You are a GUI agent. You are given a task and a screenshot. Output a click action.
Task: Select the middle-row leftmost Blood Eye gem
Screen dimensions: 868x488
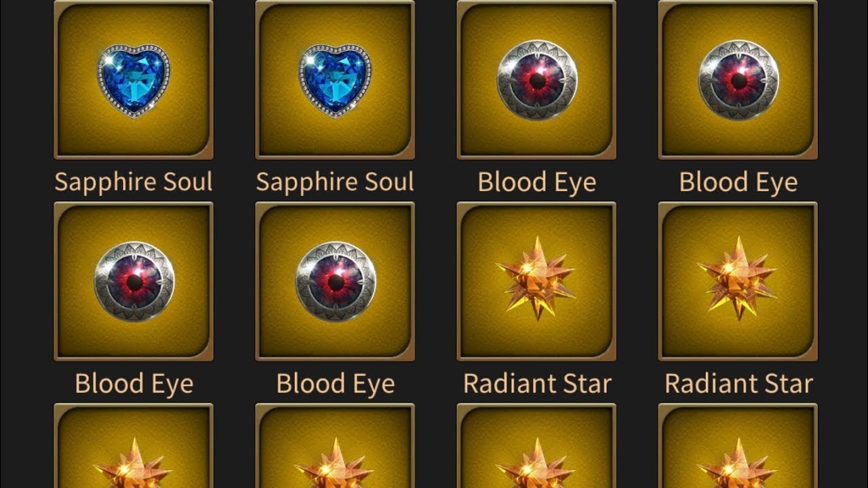pyautogui.click(x=134, y=281)
